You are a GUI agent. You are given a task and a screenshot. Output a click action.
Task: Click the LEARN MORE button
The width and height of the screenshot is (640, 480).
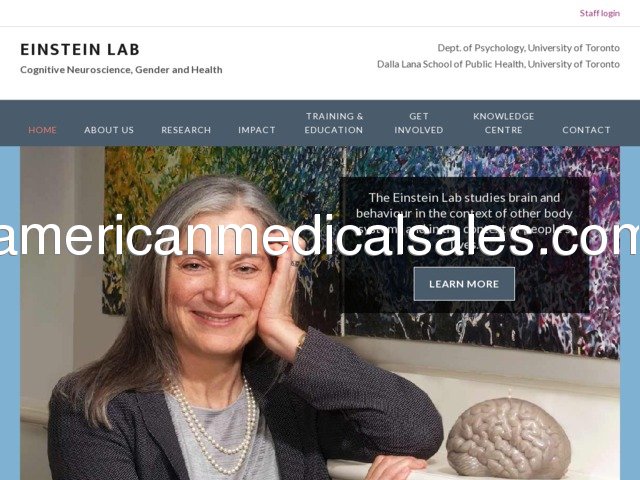pyautogui.click(x=464, y=284)
